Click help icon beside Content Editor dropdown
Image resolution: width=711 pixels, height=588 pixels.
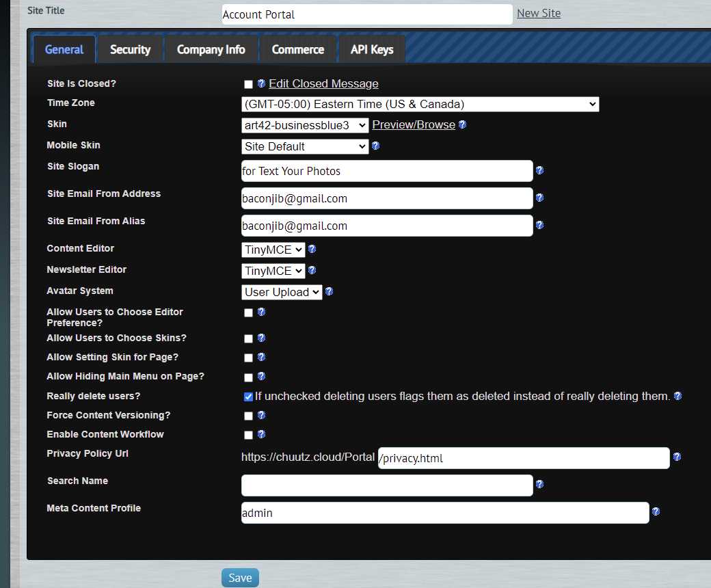312,249
